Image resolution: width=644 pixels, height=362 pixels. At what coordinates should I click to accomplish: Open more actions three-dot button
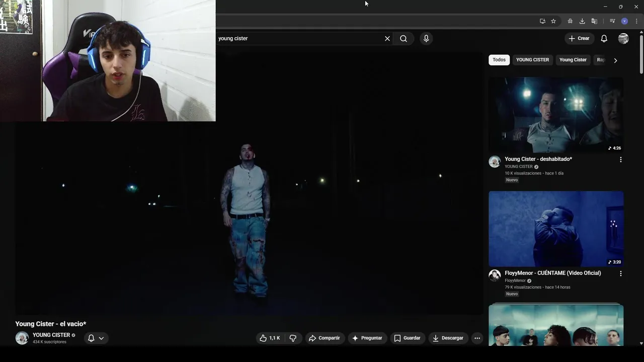pyautogui.click(x=477, y=338)
